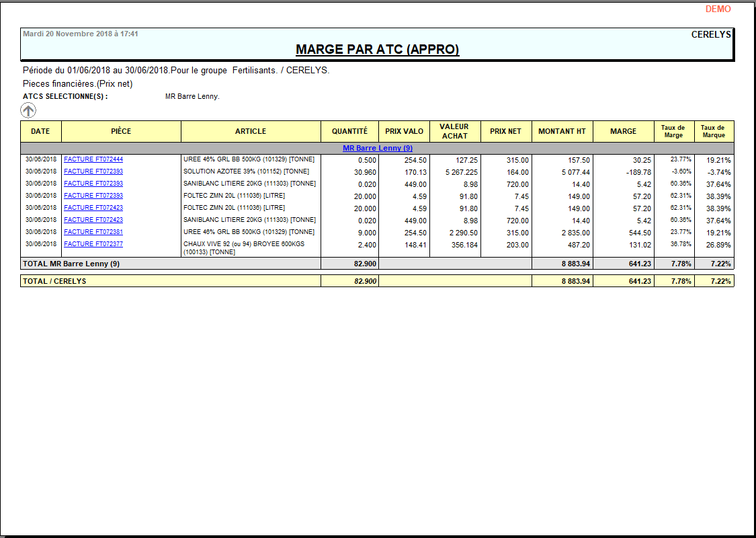Open FACTURE FT072393 link for FOLTEC ZMN row

[93, 196]
